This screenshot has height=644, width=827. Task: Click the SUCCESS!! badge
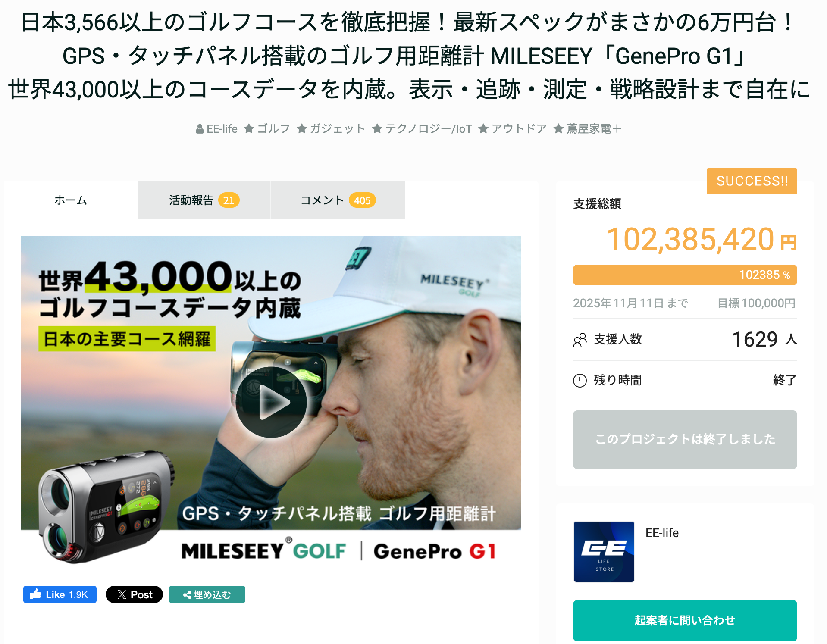(x=752, y=181)
